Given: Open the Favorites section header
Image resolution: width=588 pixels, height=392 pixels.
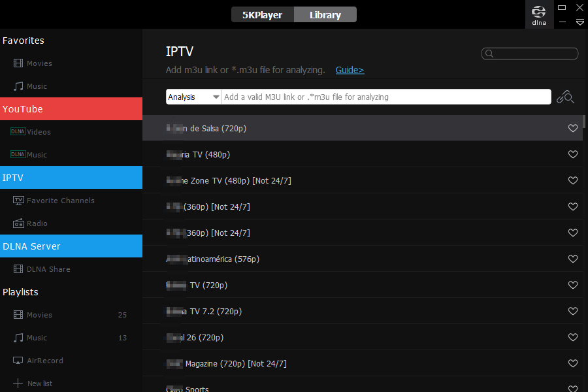Looking at the screenshot, I should (x=24, y=41).
